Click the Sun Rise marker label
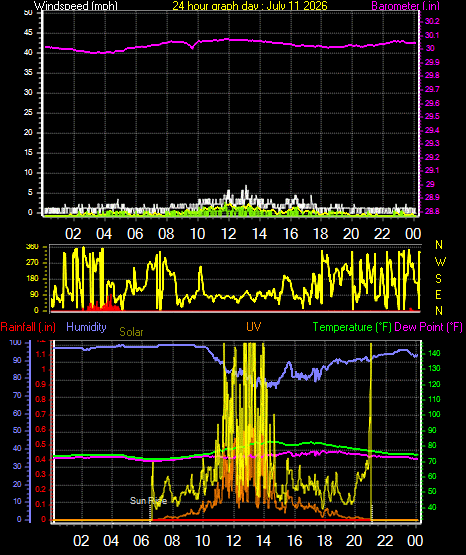This screenshot has height=555, width=466. 148,501
